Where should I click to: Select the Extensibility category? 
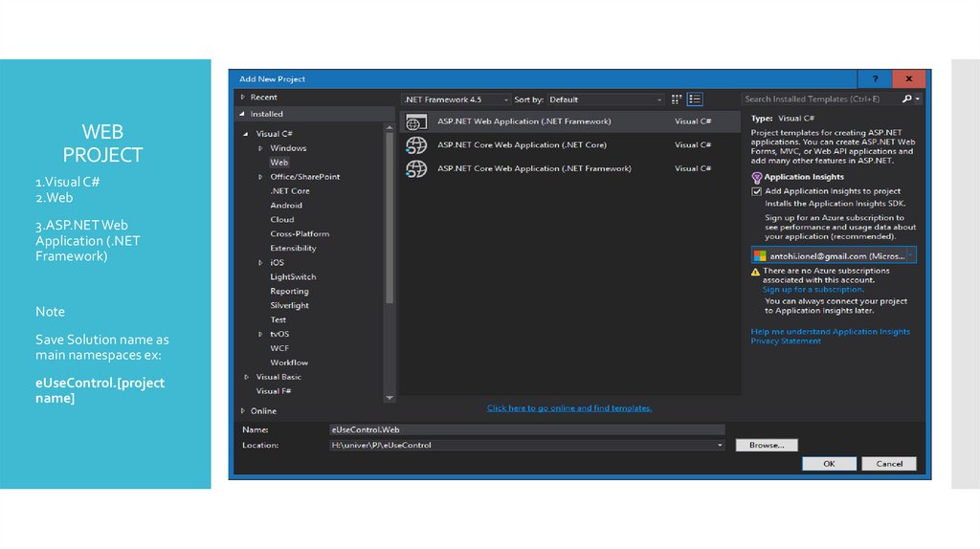pos(293,249)
